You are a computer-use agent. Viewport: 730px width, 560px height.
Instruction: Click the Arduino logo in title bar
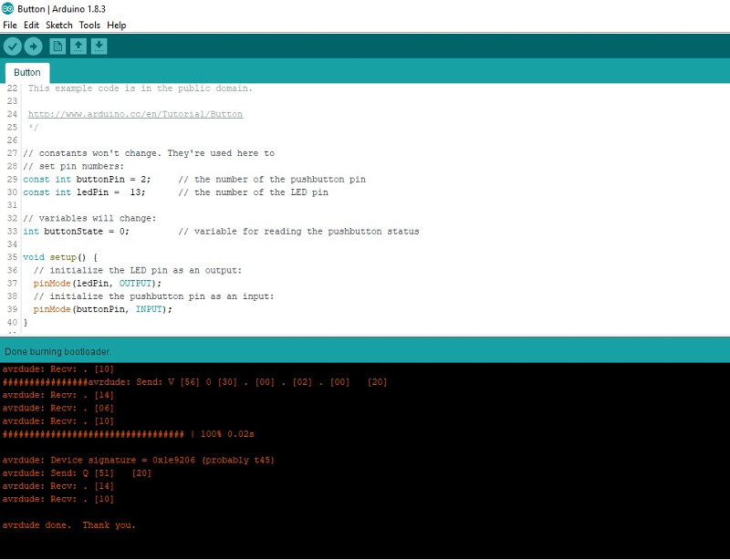point(7,8)
